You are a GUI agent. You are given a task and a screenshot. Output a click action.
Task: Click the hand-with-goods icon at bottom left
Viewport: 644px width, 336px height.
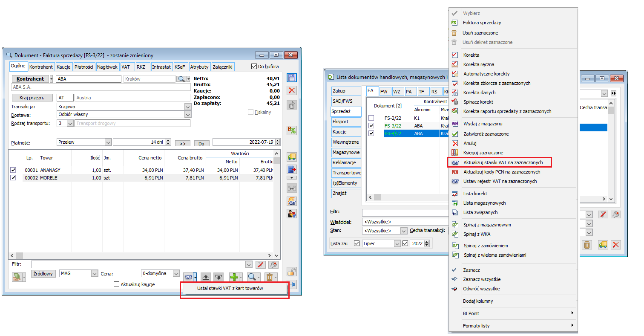[x=16, y=277]
